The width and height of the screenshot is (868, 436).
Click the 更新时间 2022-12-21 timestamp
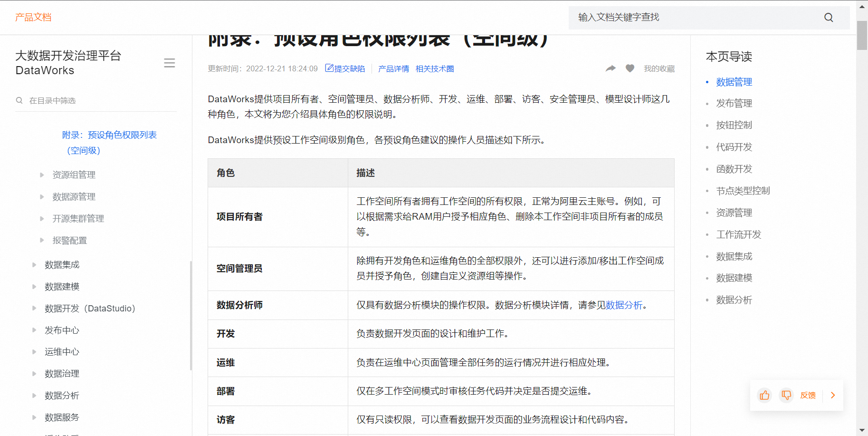point(263,68)
